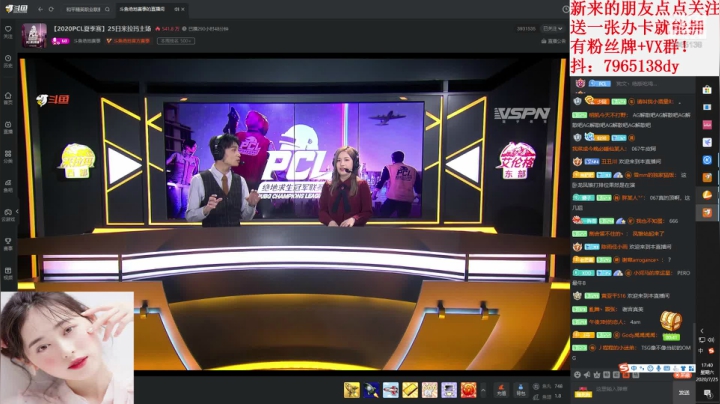Toggle the 中 input language indicator in tray

[x=701, y=350]
